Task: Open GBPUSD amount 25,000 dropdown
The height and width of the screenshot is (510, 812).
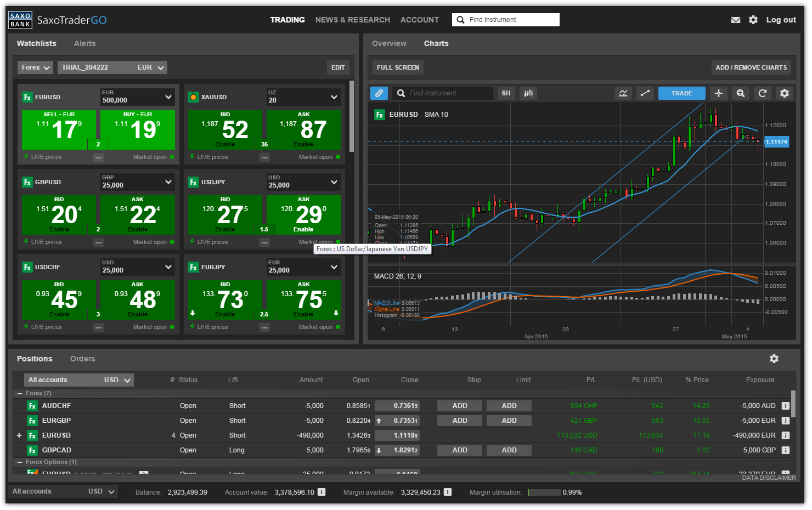Action: coord(138,182)
